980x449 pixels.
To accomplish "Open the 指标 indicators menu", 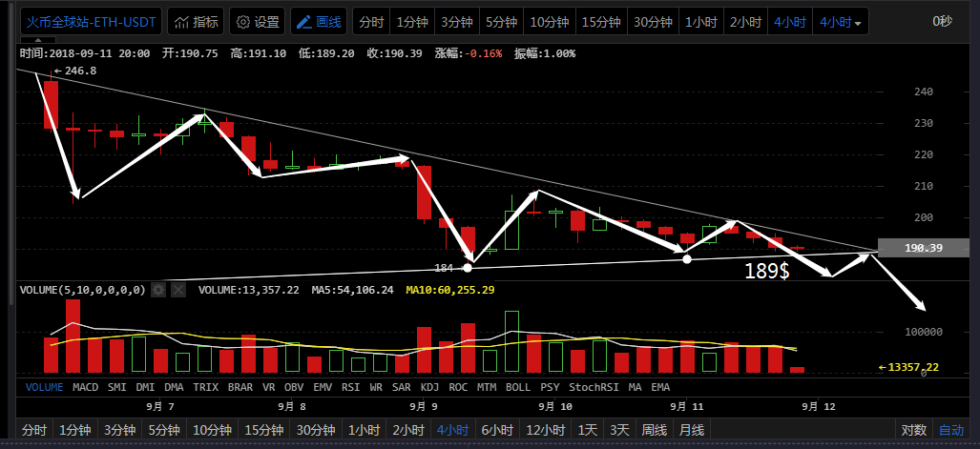I will point(197,22).
